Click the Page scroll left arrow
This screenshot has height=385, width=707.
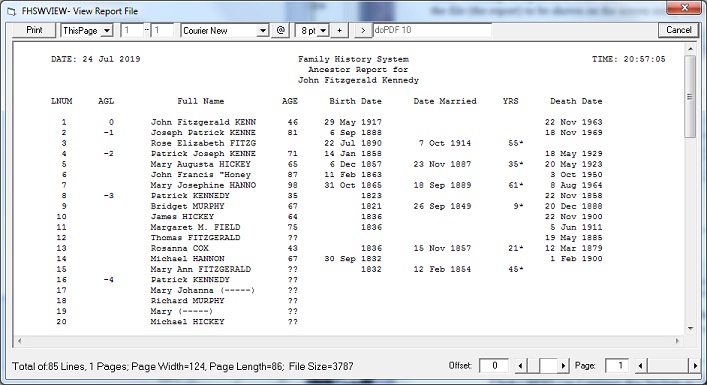pos(641,366)
